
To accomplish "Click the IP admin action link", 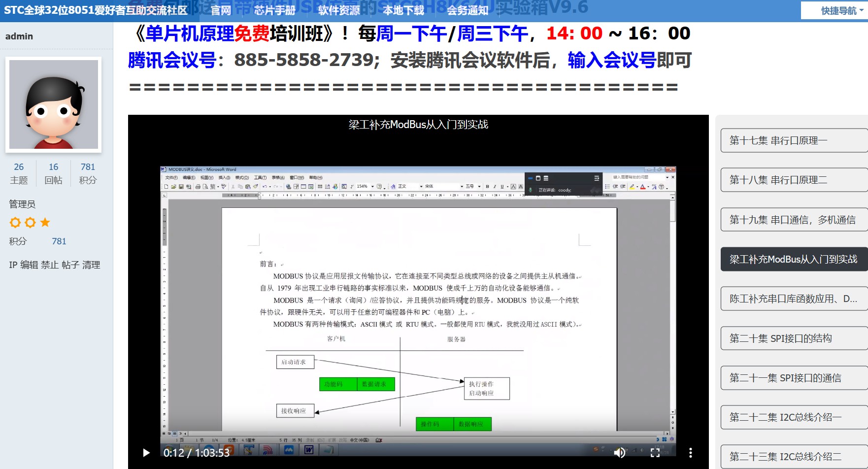I will pos(13,265).
